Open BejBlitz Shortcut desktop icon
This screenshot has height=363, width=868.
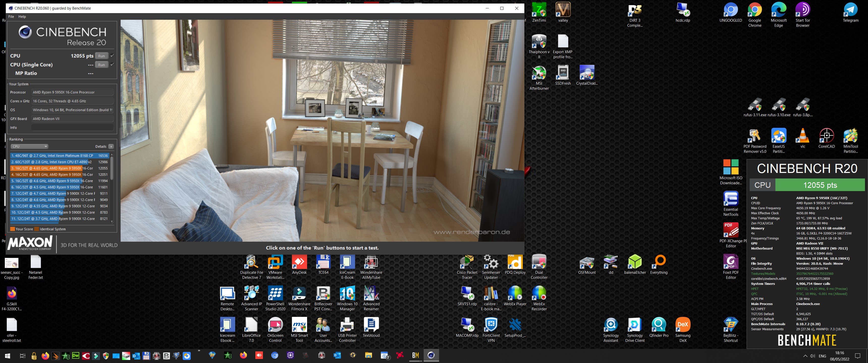[x=730, y=330]
